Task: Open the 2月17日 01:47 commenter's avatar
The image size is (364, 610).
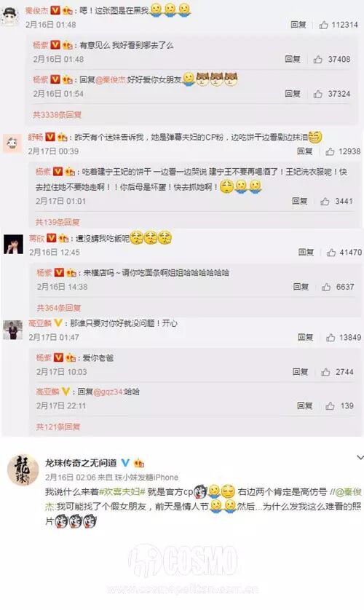Action: [13, 330]
